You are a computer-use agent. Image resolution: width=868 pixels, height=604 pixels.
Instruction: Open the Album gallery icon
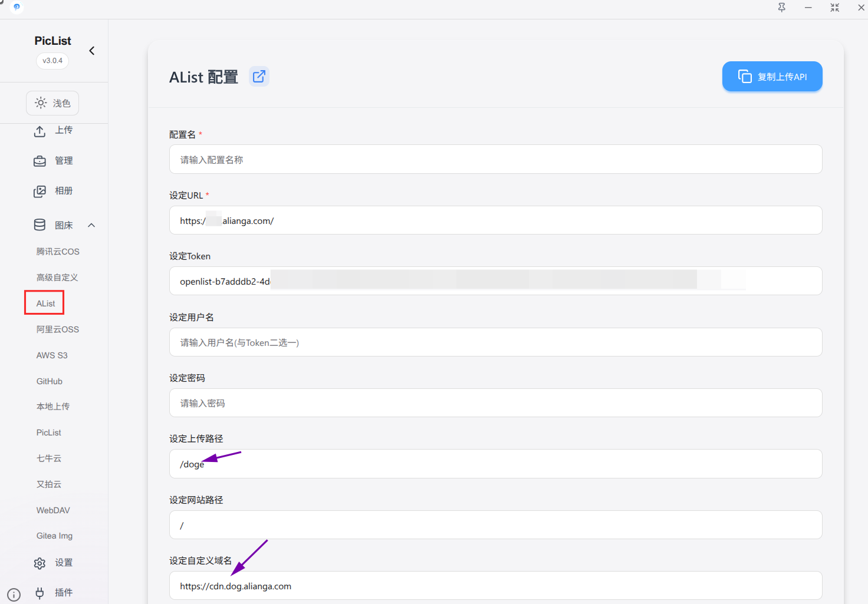coord(40,192)
